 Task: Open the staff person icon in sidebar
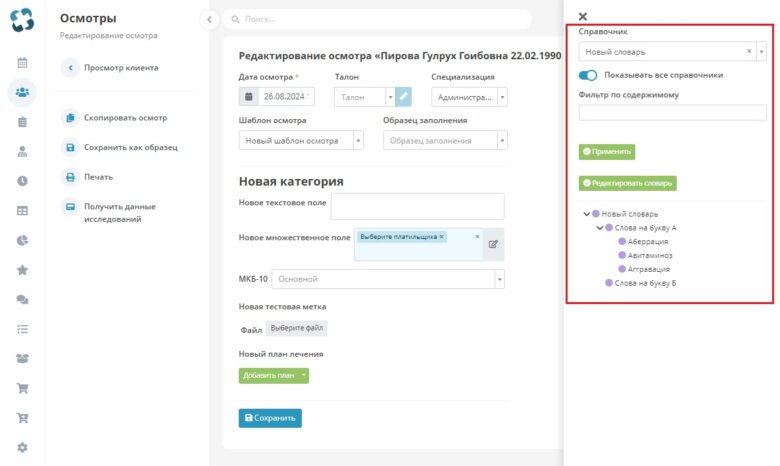(x=22, y=152)
